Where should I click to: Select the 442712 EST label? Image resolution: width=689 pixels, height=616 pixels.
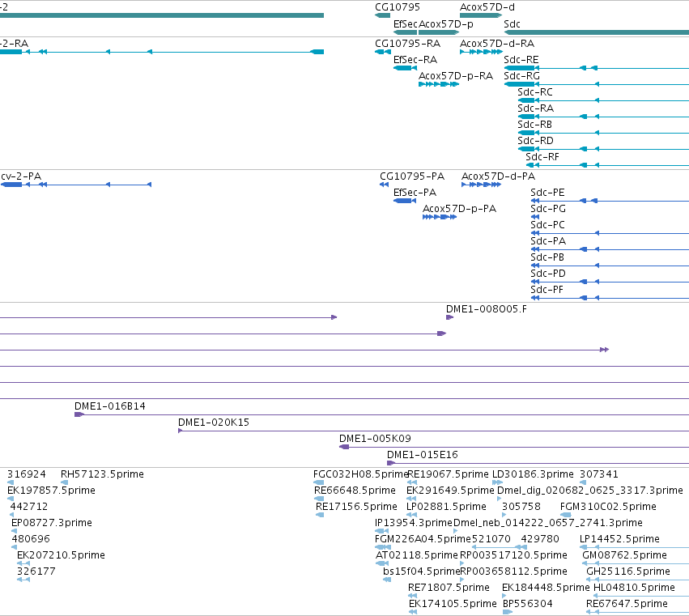28,507
